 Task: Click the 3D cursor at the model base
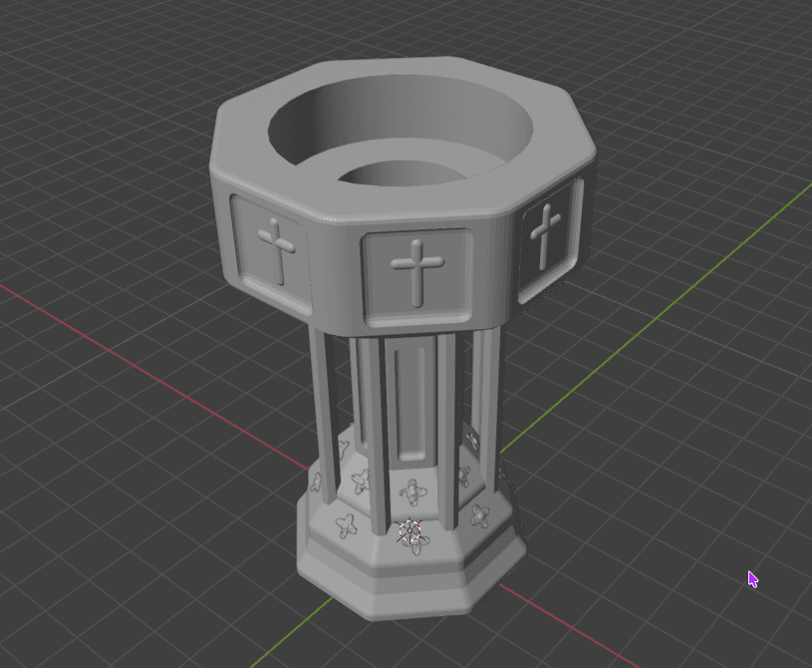(409, 531)
